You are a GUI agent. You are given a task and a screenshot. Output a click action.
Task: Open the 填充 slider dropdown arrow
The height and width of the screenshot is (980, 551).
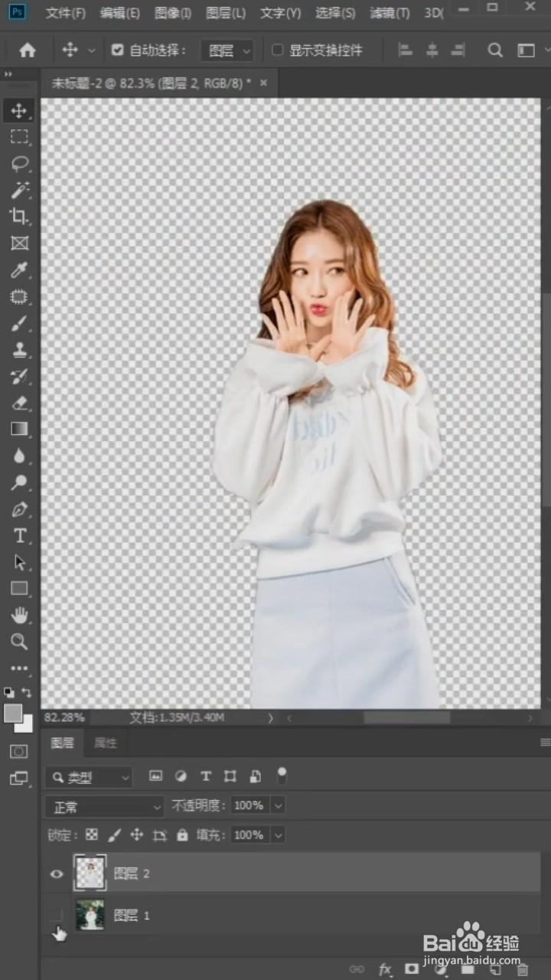(279, 835)
